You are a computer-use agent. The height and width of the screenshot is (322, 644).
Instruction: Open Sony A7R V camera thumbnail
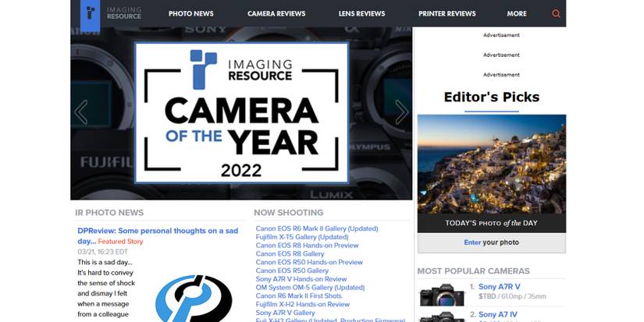(442, 295)
